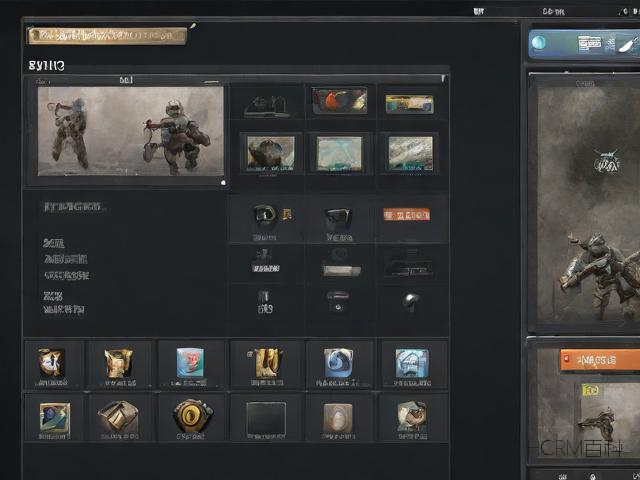This screenshot has width=640, height=480.
Task: Click the teal globe icon in blue bar
Action: [x=539, y=42]
